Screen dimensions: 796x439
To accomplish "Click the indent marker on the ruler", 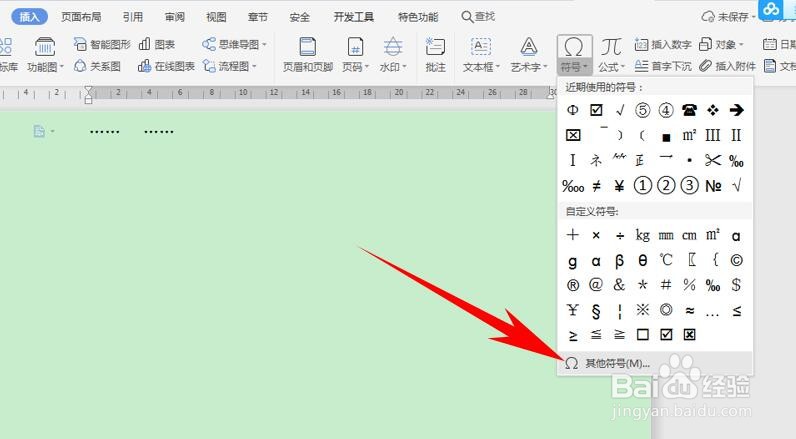I will click(x=88, y=94).
